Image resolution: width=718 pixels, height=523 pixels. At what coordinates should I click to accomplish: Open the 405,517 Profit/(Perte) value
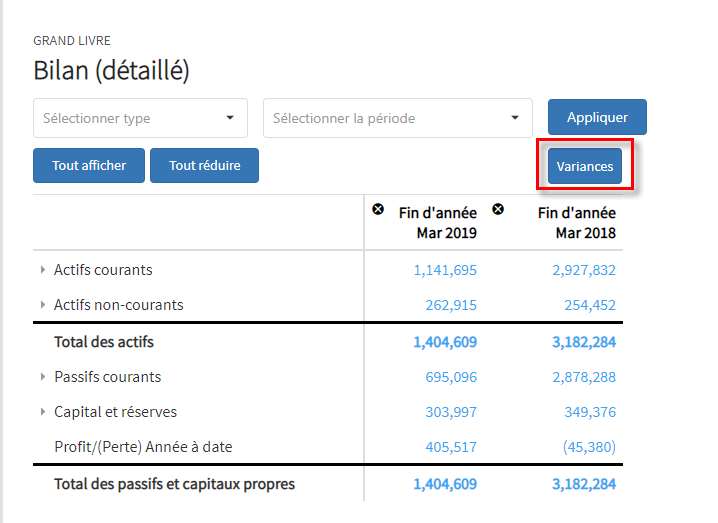coord(451,447)
